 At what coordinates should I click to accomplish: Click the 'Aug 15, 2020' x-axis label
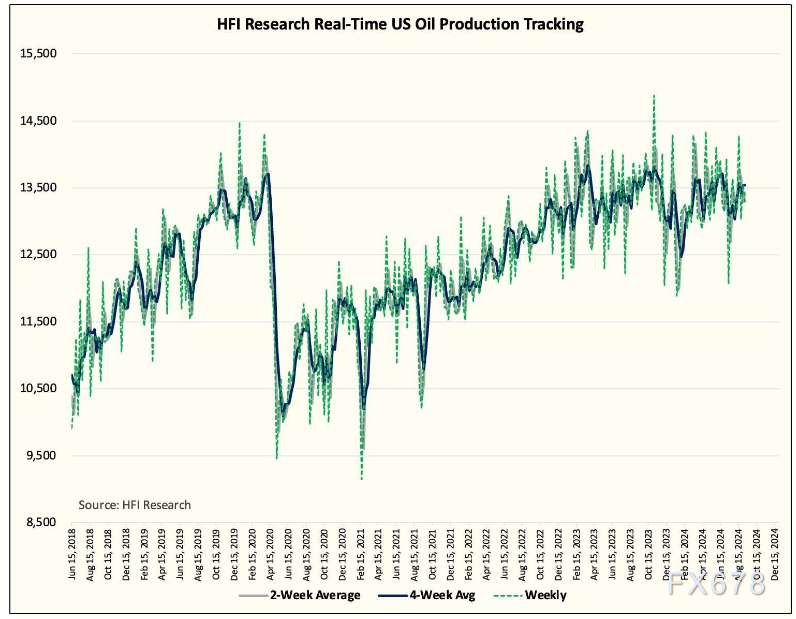click(x=306, y=555)
